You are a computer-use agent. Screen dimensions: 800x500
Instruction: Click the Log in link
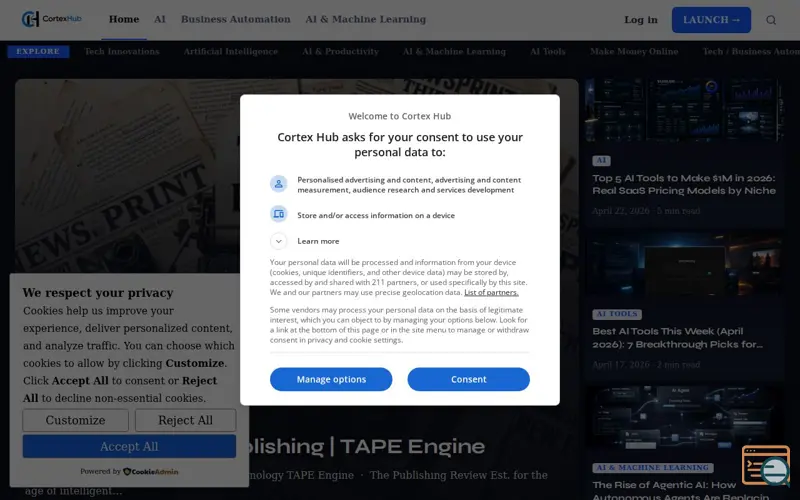(641, 20)
